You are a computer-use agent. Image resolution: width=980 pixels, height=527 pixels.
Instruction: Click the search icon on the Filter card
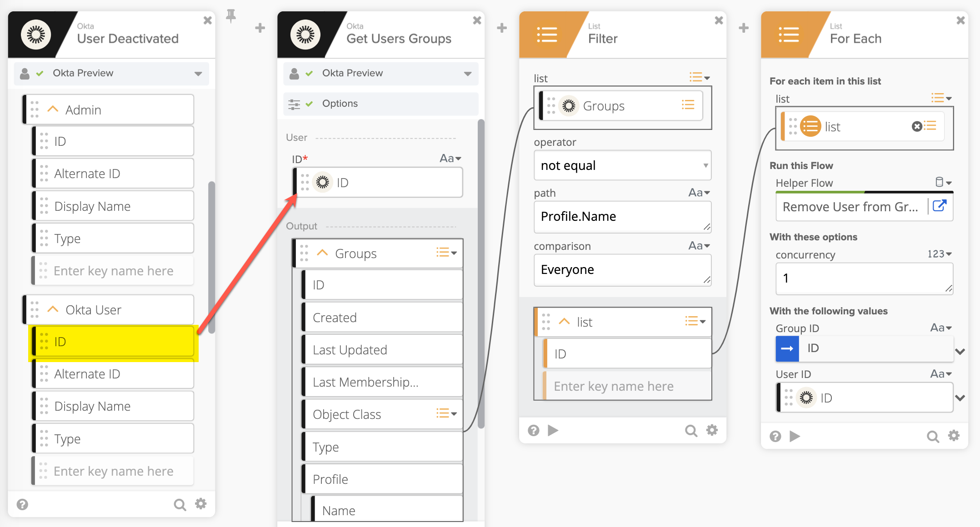691,430
